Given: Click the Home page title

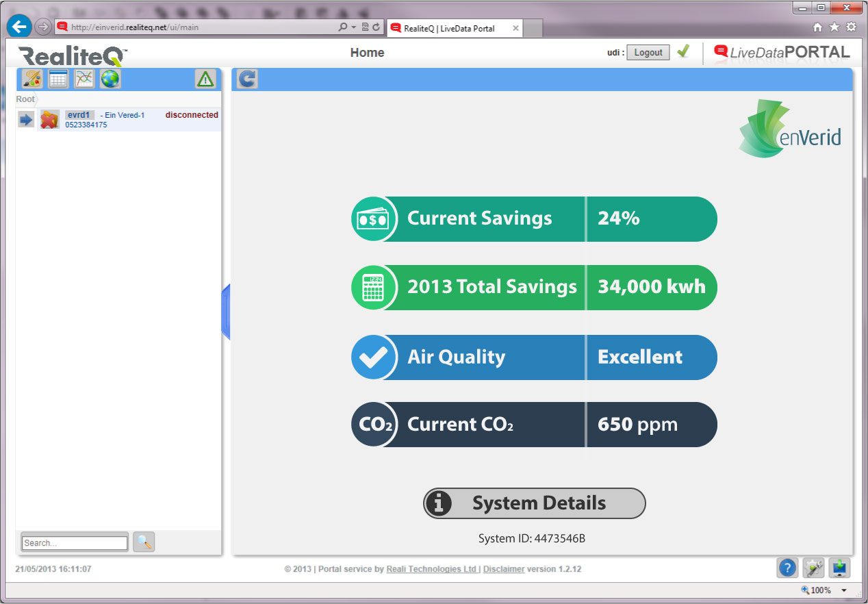Looking at the screenshot, I should [368, 53].
